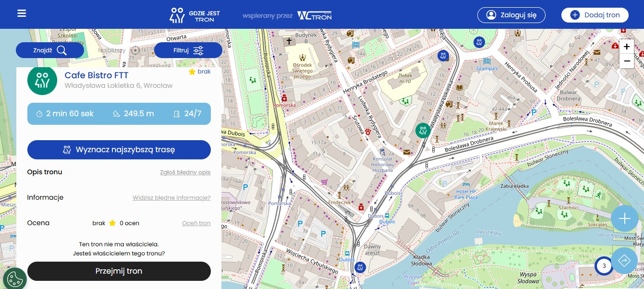Click the cluster marker labeled 3
The width and height of the screenshot is (644, 289).
[x=604, y=265]
